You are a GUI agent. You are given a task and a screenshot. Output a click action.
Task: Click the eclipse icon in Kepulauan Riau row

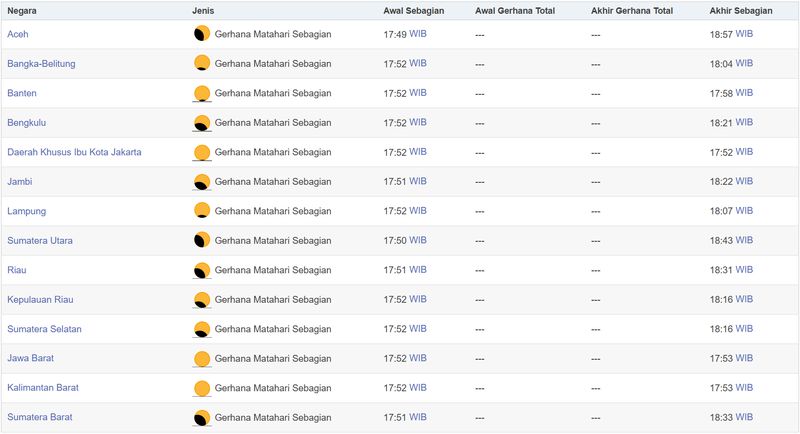(x=202, y=300)
